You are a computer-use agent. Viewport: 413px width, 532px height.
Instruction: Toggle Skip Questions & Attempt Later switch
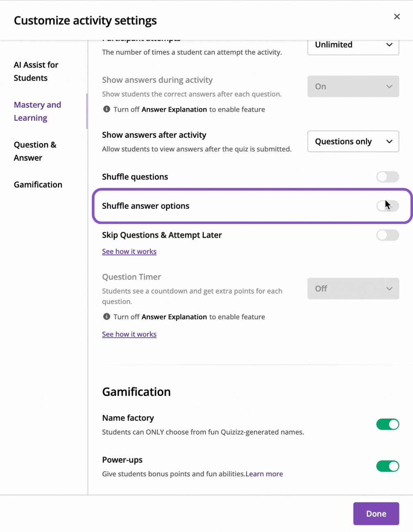(x=388, y=235)
